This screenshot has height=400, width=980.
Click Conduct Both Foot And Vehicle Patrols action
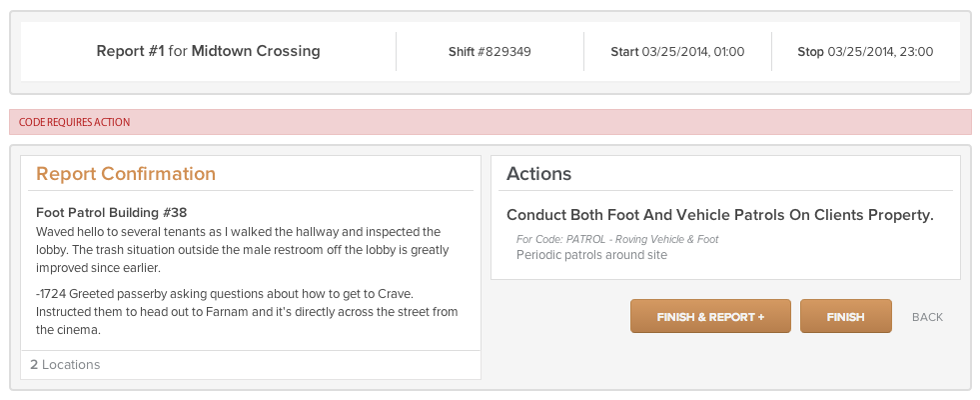[x=720, y=215]
